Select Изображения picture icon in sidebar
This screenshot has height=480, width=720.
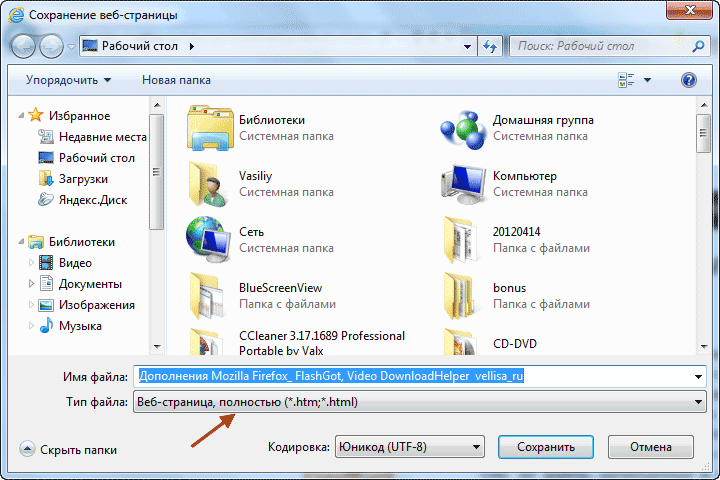coord(46,305)
